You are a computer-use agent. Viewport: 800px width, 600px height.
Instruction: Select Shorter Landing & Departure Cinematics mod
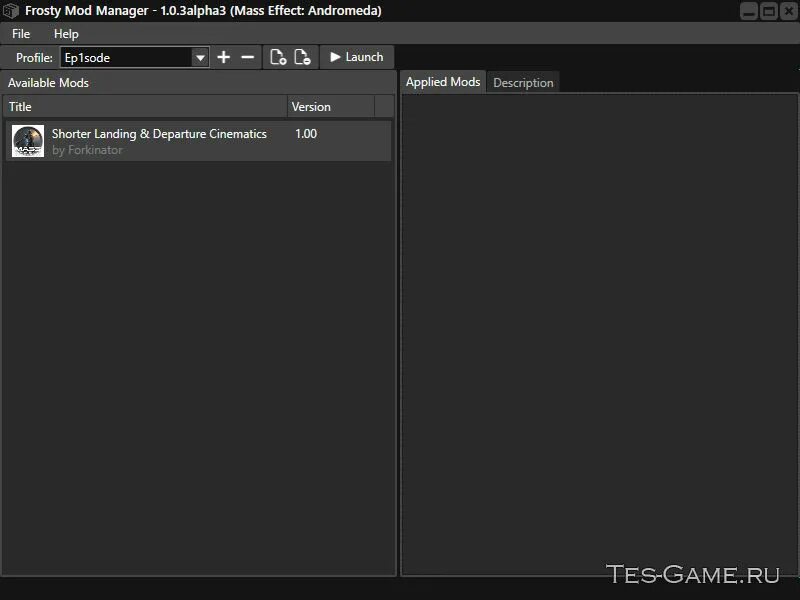[x=198, y=141]
